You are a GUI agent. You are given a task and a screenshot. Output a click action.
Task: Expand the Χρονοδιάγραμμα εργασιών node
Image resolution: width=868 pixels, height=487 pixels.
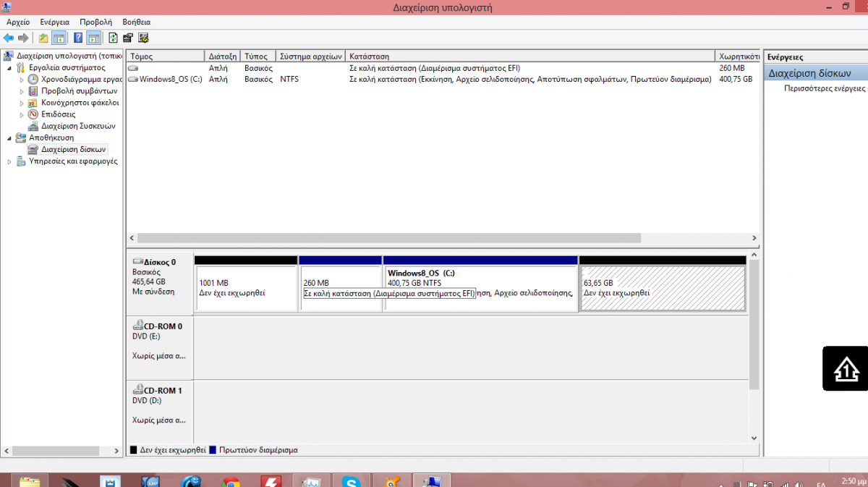click(22, 79)
